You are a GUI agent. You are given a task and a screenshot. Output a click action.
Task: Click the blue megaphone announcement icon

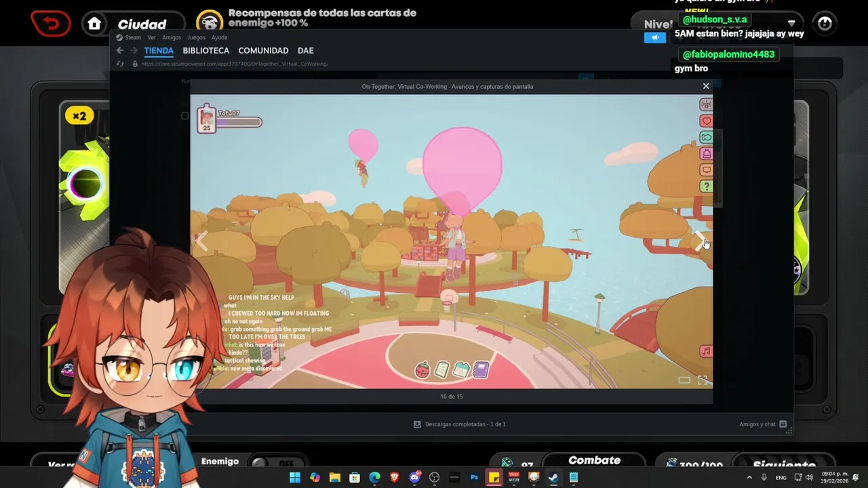pos(655,38)
